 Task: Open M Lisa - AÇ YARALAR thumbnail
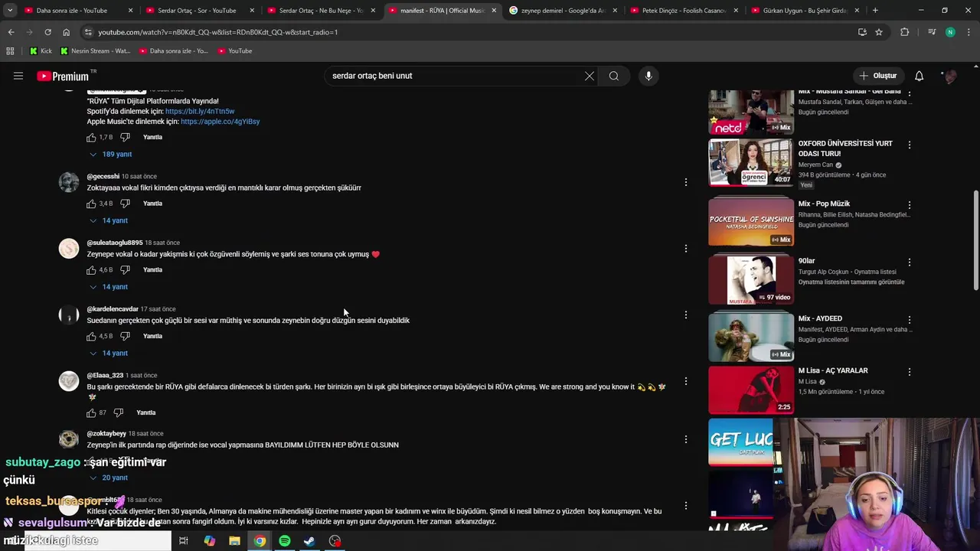pos(751,390)
